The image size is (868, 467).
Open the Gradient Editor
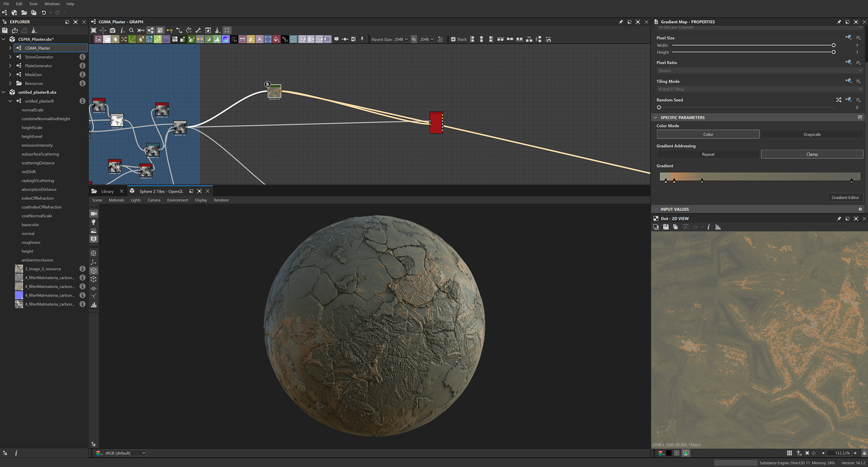(x=845, y=197)
